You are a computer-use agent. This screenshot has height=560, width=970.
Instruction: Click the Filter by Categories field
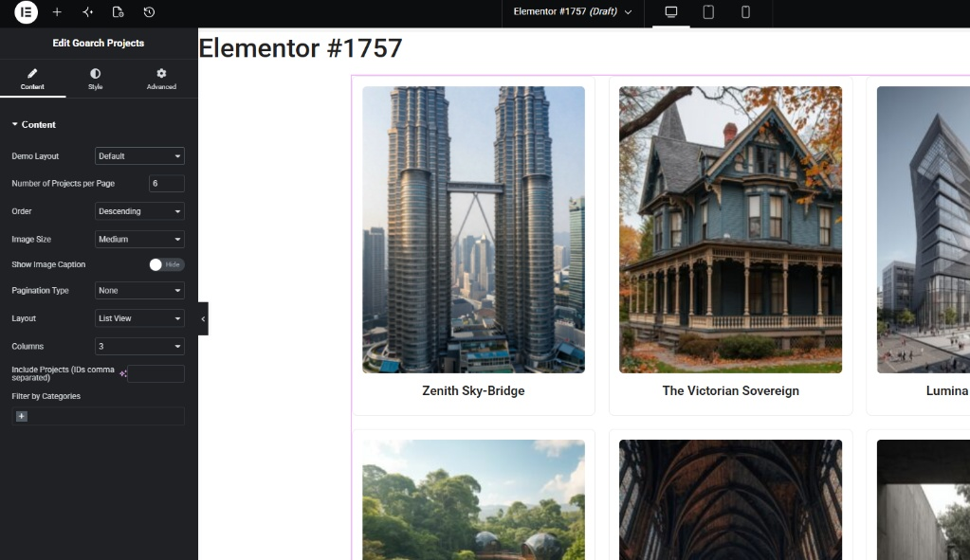tap(98, 416)
